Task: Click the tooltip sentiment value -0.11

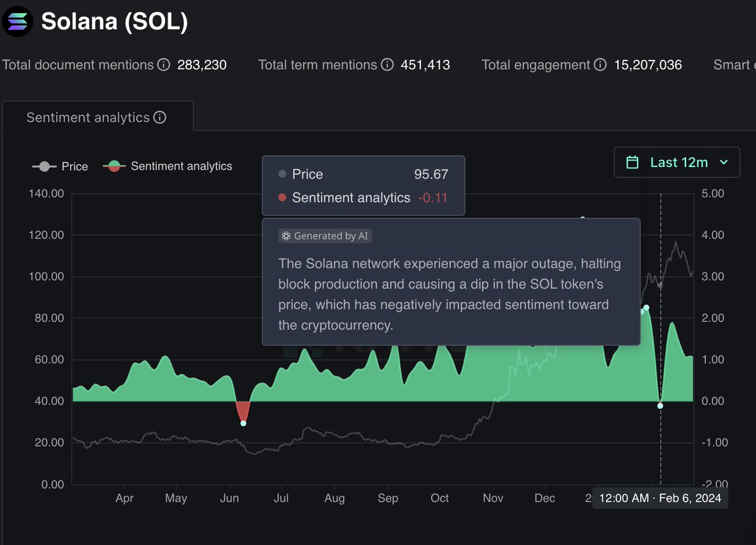Action: (433, 198)
